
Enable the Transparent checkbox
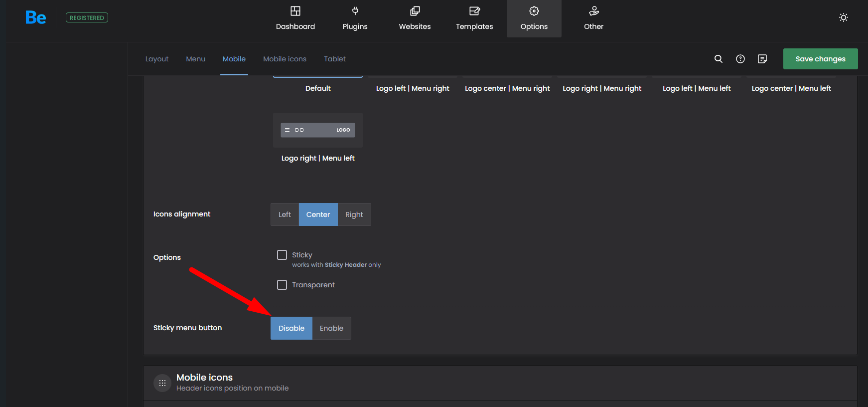tap(282, 285)
